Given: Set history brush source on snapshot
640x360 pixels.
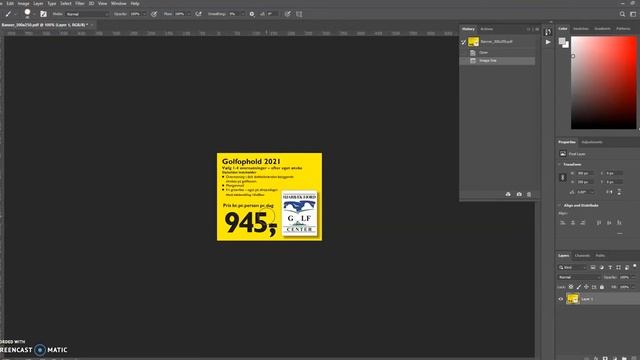Looking at the screenshot, I should [463, 42].
